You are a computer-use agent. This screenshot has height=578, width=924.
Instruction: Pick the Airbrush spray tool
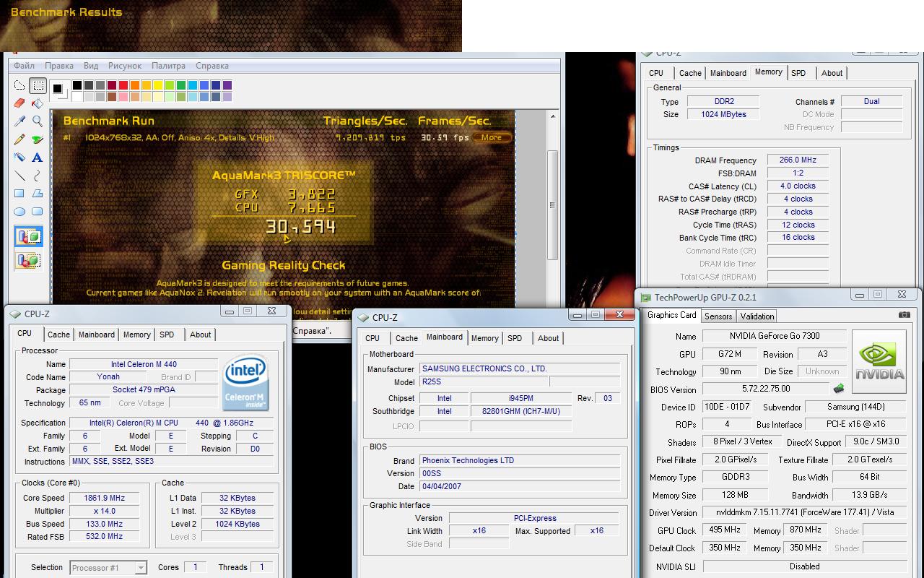19,158
